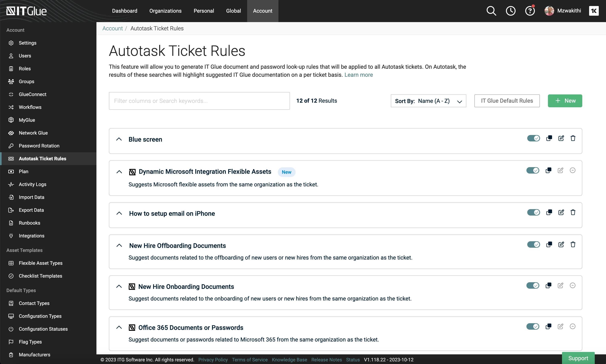Click the Kaseya K icon at top right
The width and height of the screenshot is (606, 364).
click(x=594, y=11)
